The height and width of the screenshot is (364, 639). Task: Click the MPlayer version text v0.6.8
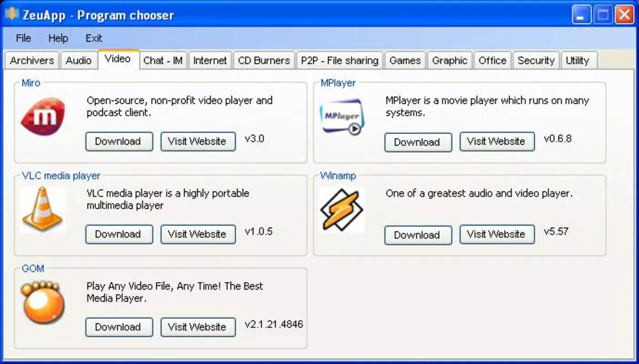[558, 139]
